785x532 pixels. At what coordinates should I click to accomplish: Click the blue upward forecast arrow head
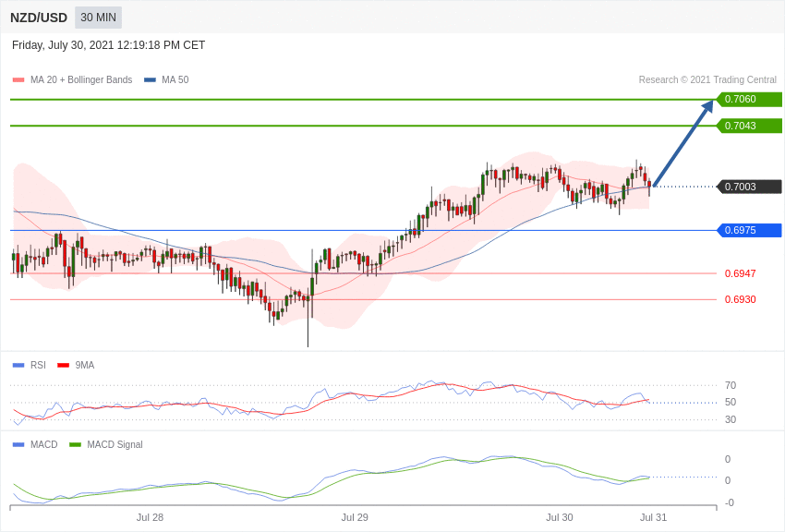click(707, 106)
